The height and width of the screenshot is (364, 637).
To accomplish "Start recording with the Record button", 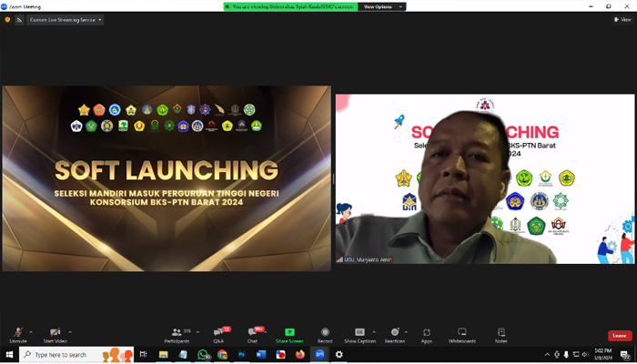I will [325, 335].
